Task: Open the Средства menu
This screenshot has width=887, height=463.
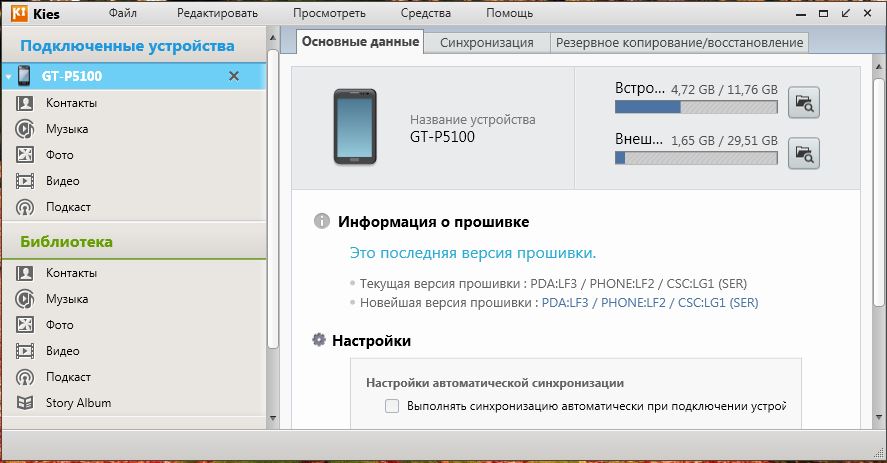Action: point(425,13)
